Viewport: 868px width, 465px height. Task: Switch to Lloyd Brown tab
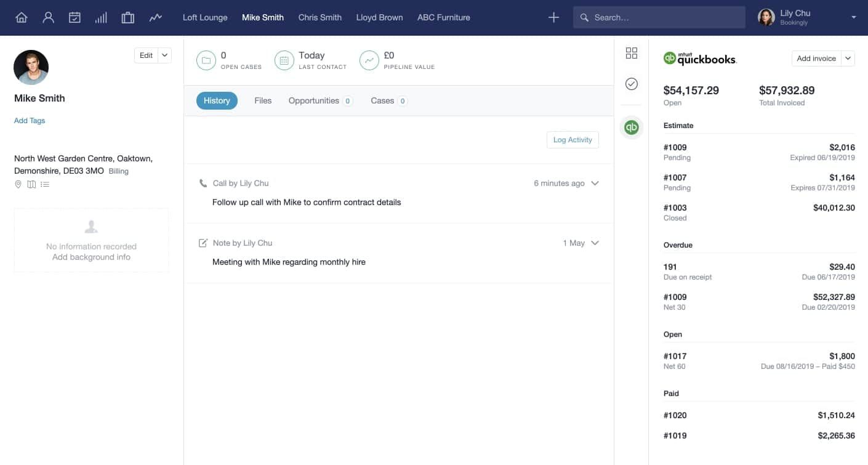(379, 17)
